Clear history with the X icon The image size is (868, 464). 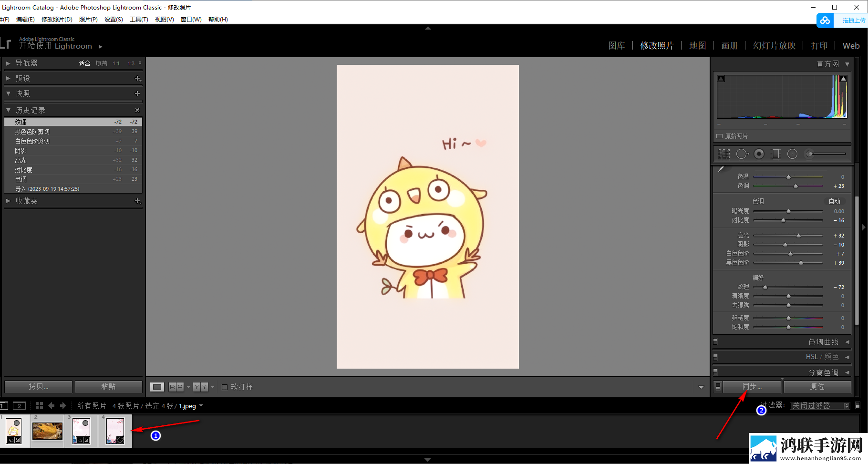[x=137, y=110]
